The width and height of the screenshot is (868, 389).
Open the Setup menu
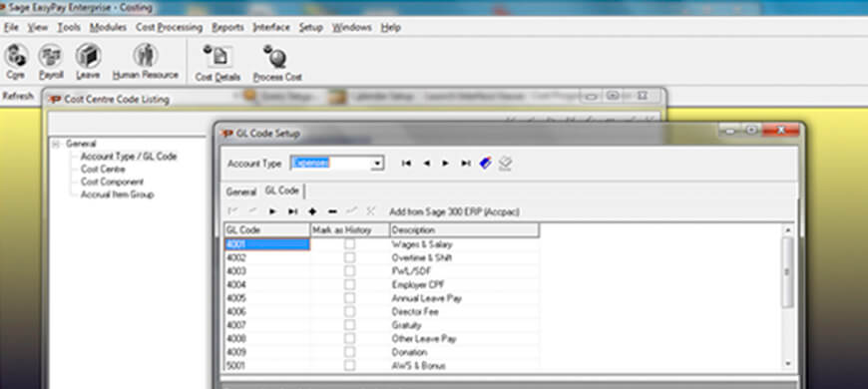click(x=310, y=27)
